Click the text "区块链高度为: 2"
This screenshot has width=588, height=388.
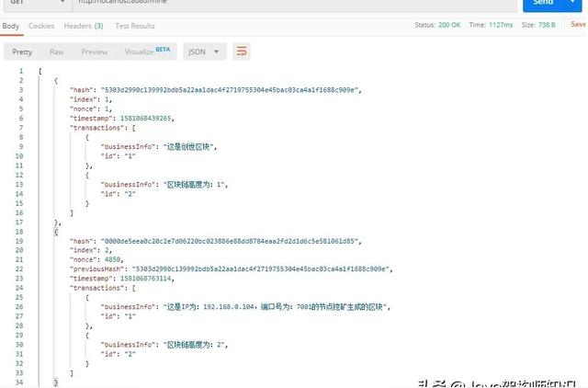194,345
